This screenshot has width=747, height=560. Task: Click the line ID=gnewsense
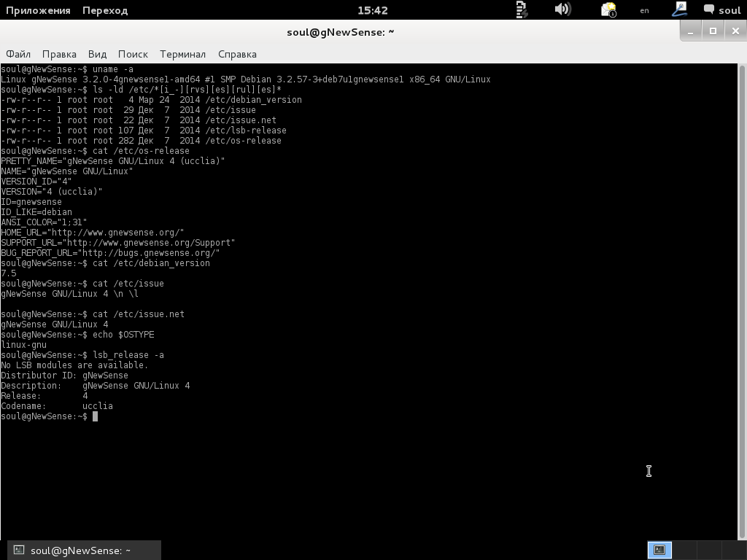(31, 202)
